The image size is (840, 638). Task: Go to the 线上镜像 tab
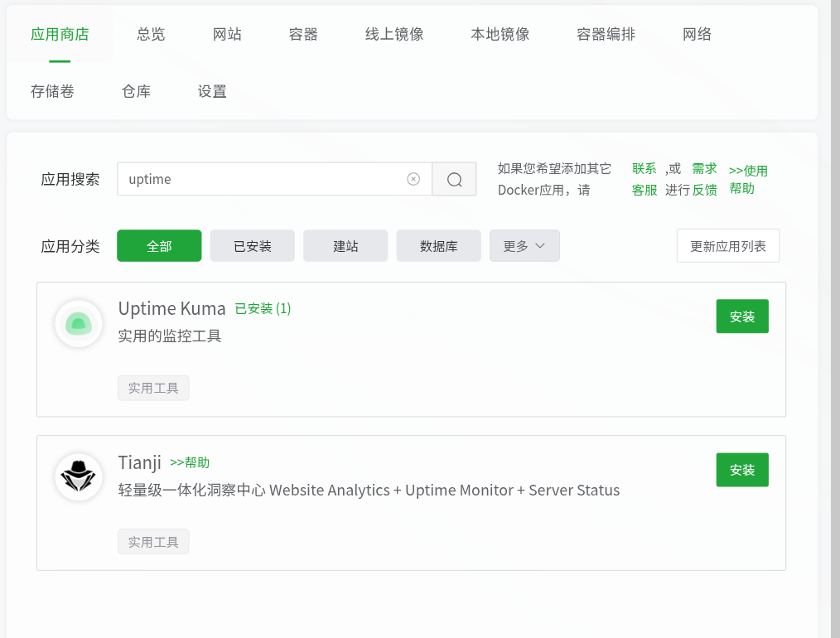[x=394, y=34]
